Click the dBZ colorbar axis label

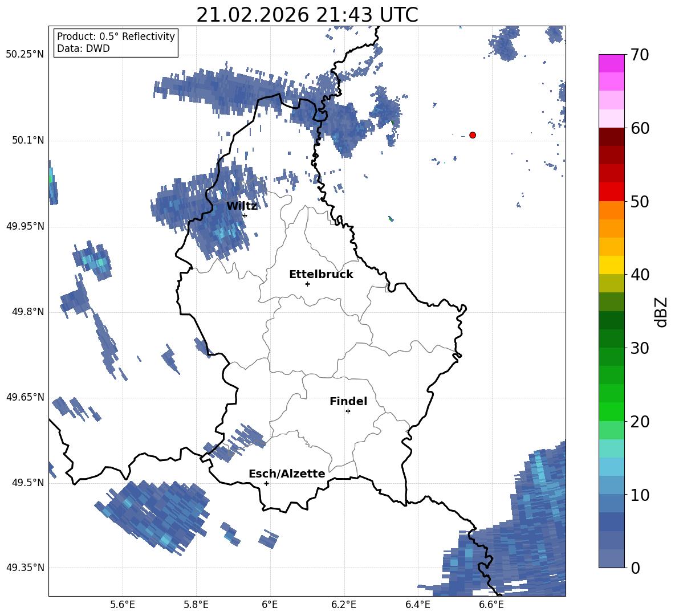tap(661, 312)
